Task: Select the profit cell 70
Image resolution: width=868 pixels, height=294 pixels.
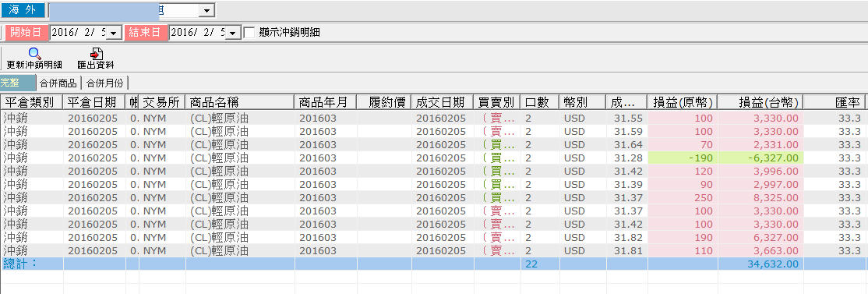Action: click(x=683, y=144)
